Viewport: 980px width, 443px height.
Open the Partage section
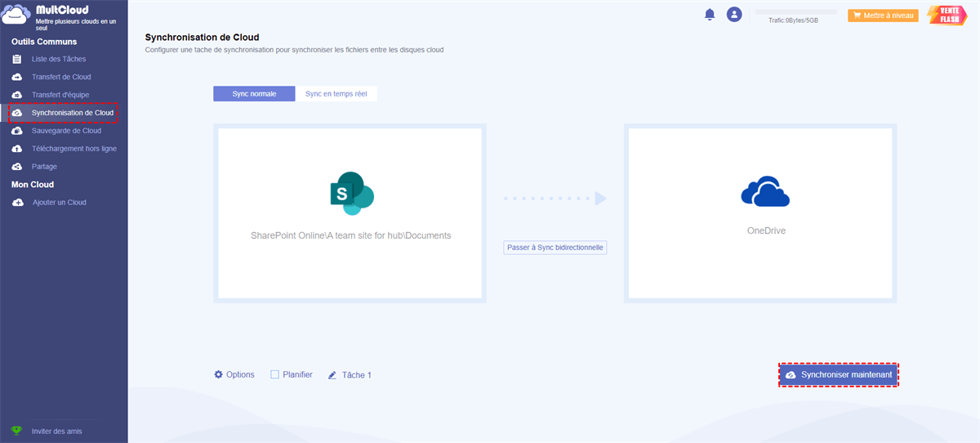[x=44, y=167]
